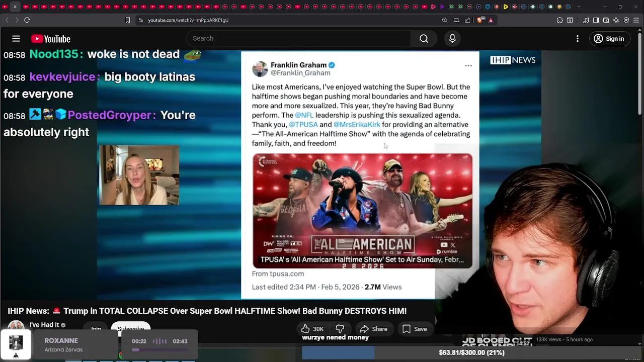Share the video with Share button
Screen dimensions: 644x362
(373, 329)
